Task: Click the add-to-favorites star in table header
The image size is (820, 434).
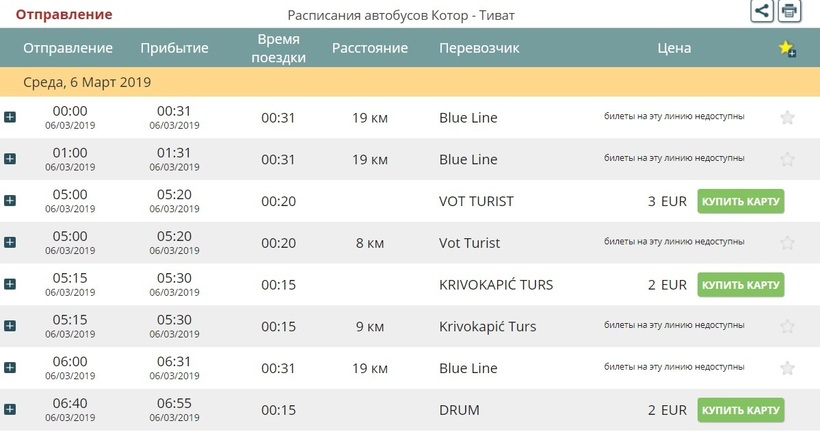Action: point(787,49)
